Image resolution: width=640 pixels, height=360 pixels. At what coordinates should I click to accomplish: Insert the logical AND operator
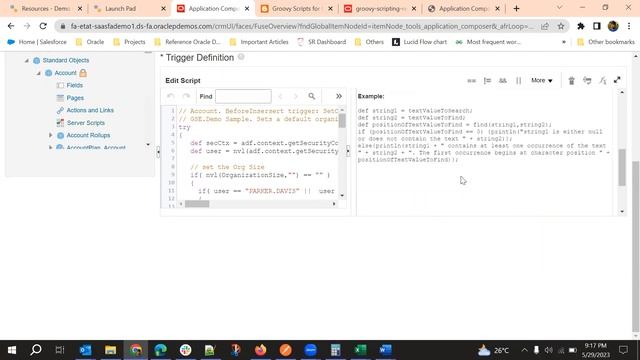point(503,81)
